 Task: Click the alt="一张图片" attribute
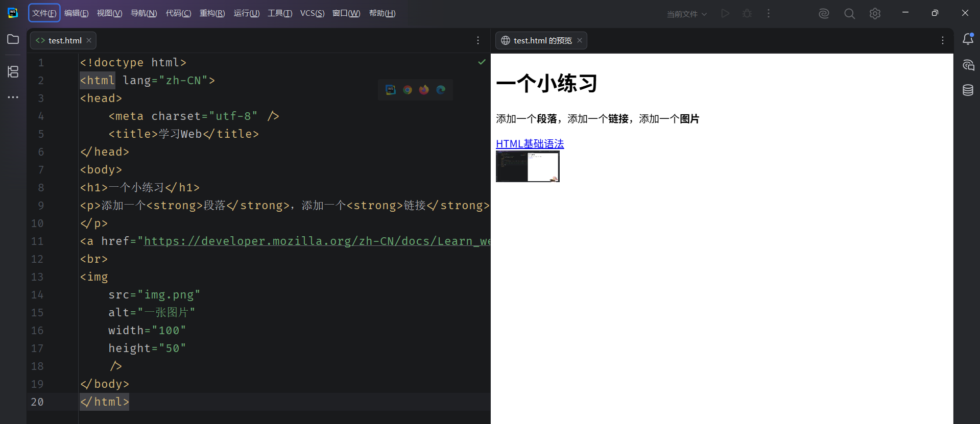(152, 313)
